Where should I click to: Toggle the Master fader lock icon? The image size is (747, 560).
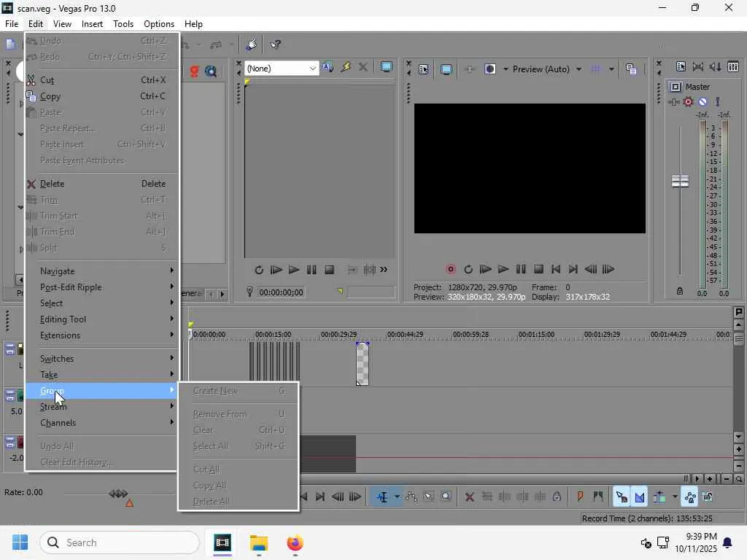click(x=680, y=291)
